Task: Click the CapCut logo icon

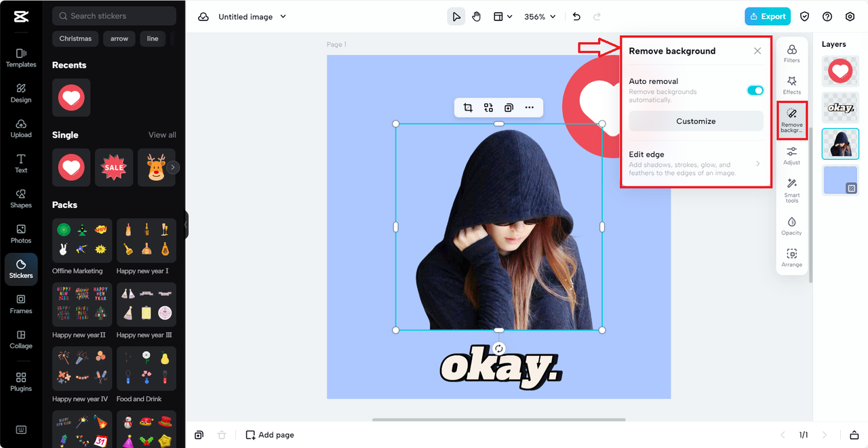Action: 20,17
